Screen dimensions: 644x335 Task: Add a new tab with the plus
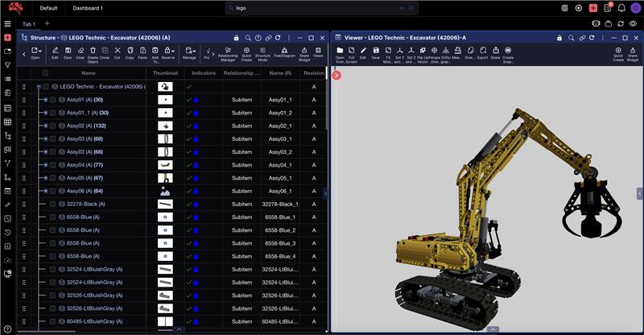click(47, 24)
